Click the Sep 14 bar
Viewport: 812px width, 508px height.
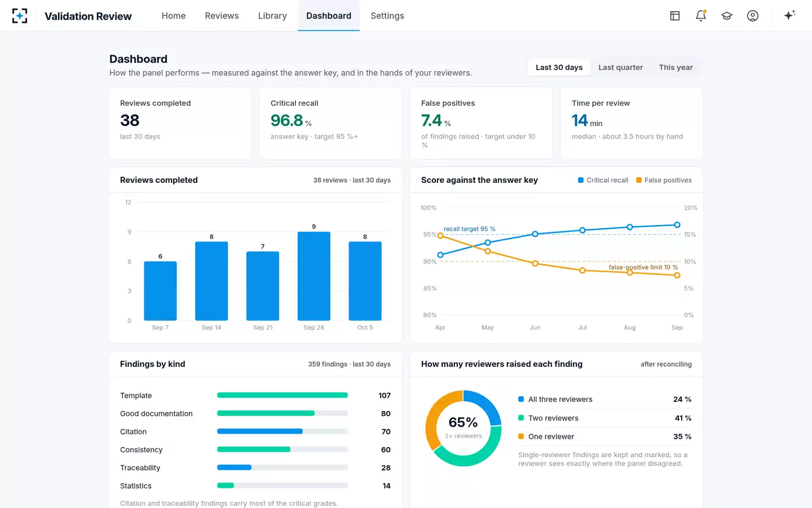point(211,281)
